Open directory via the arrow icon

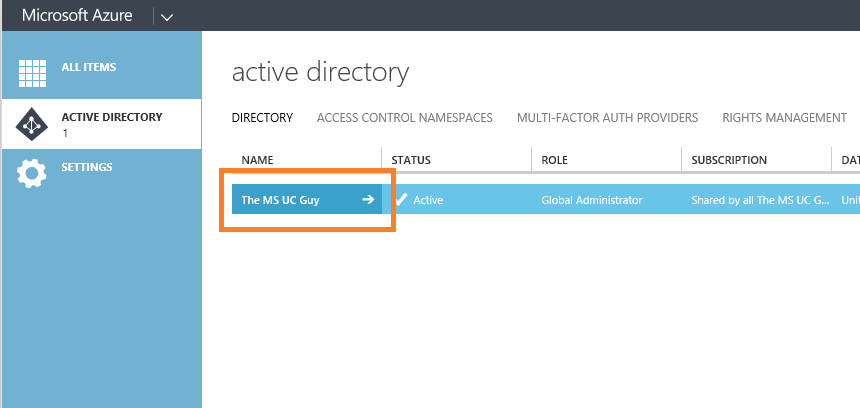(x=368, y=200)
